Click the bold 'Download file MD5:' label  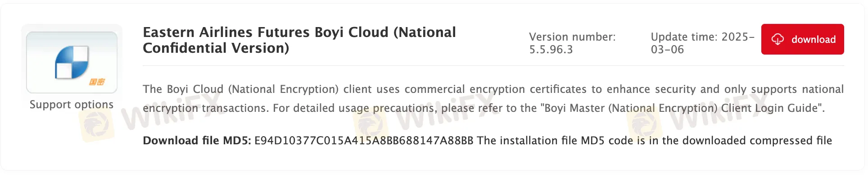coord(197,141)
